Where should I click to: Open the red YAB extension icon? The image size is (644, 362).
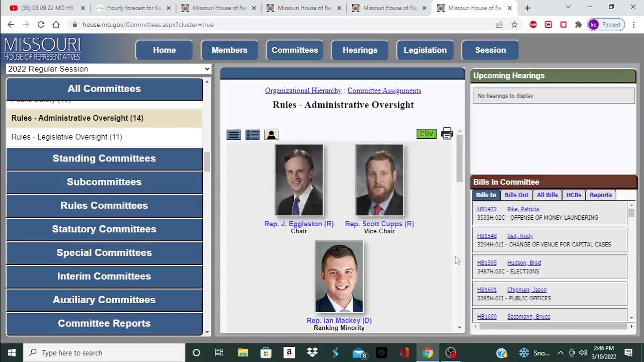[x=533, y=25]
